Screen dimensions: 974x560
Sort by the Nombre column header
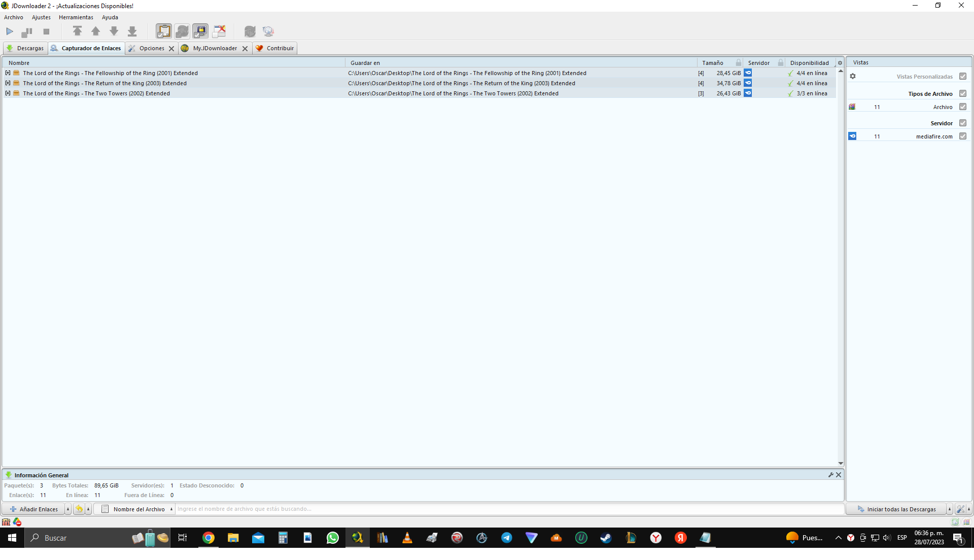[174, 63]
